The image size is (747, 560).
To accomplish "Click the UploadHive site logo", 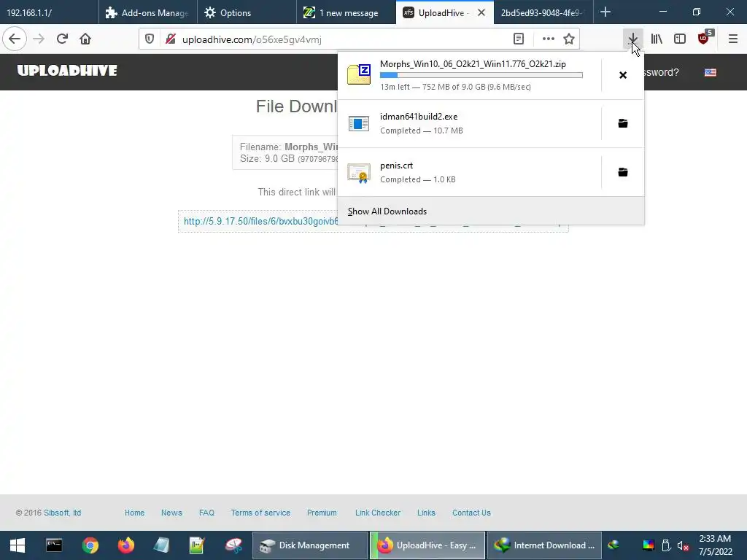I will click(x=67, y=71).
